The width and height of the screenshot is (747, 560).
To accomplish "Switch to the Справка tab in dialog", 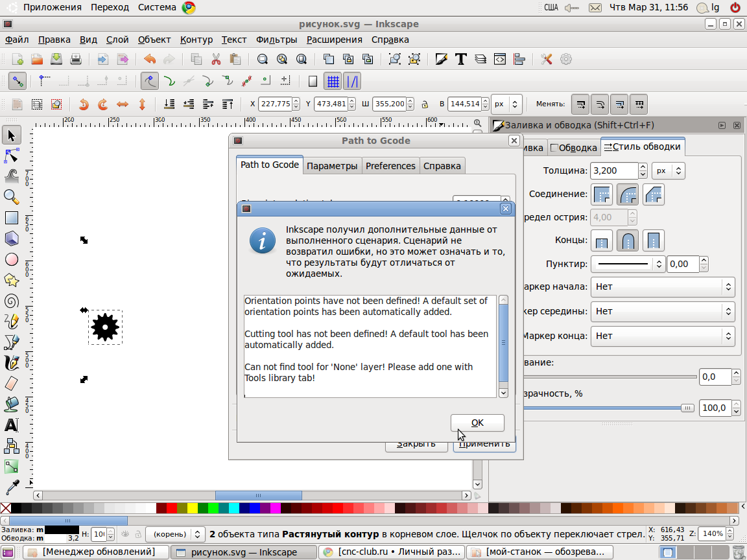I will 442,166.
